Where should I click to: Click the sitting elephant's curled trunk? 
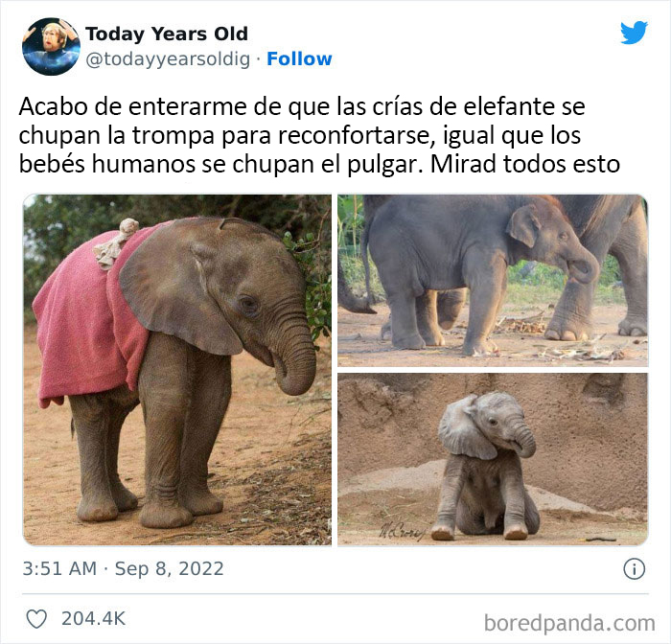point(524,440)
